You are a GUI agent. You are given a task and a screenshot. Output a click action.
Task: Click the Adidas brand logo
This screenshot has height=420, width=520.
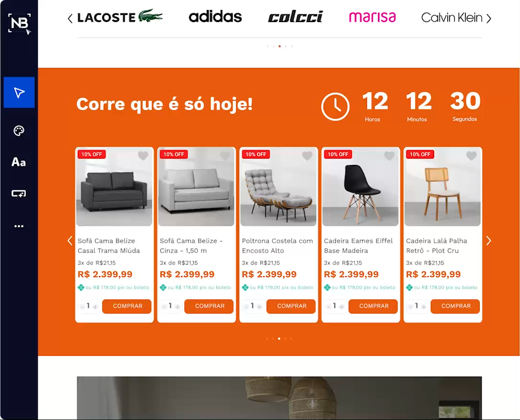click(x=215, y=17)
